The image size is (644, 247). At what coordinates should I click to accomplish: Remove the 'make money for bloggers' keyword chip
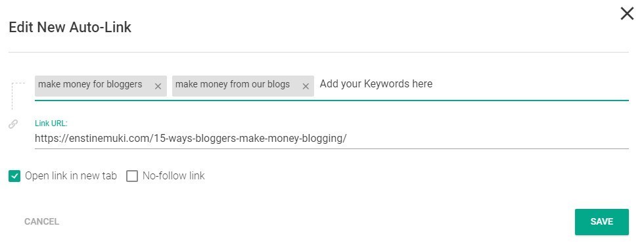(158, 87)
